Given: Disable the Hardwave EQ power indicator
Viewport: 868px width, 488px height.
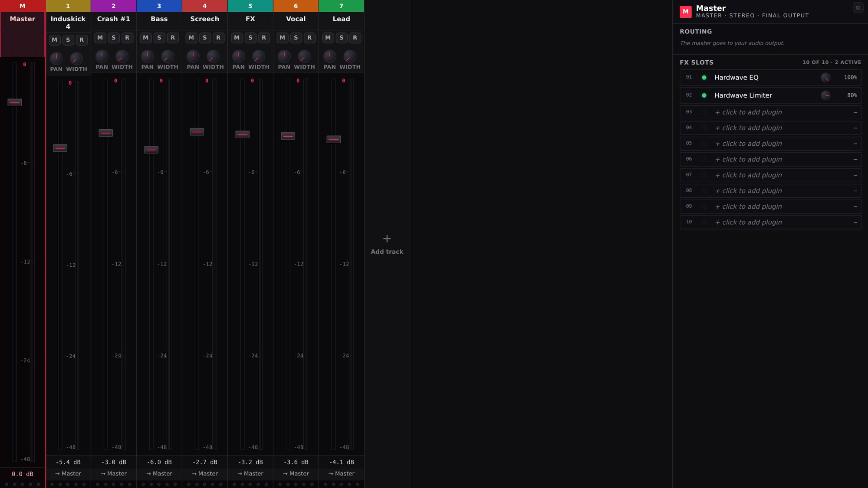Looking at the screenshot, I should (704, 78).
